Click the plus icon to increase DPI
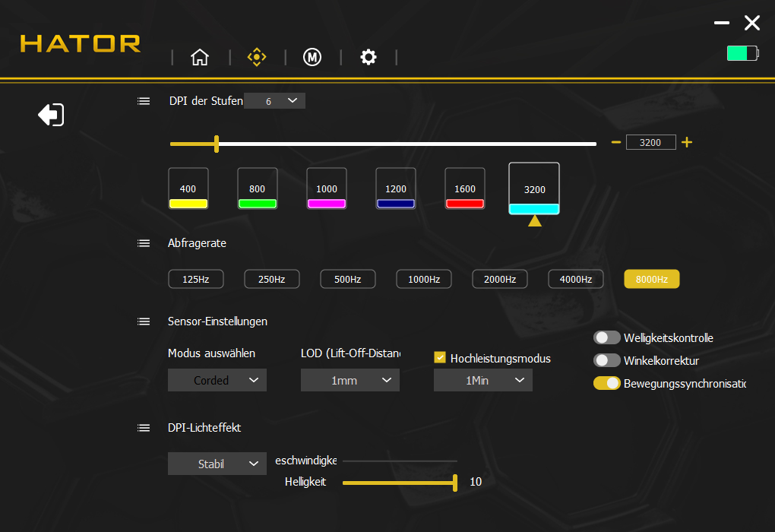The height and width of the screenshot is (532, 775). pyautogui.click(x=687, y=142)
